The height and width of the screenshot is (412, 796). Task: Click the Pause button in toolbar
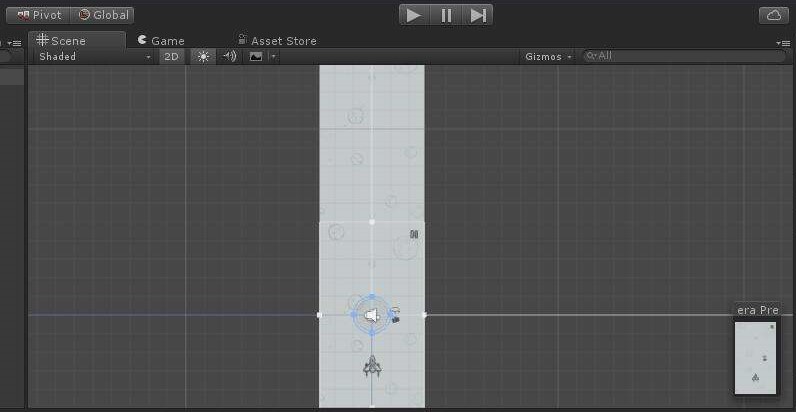(x=446, y=15)
